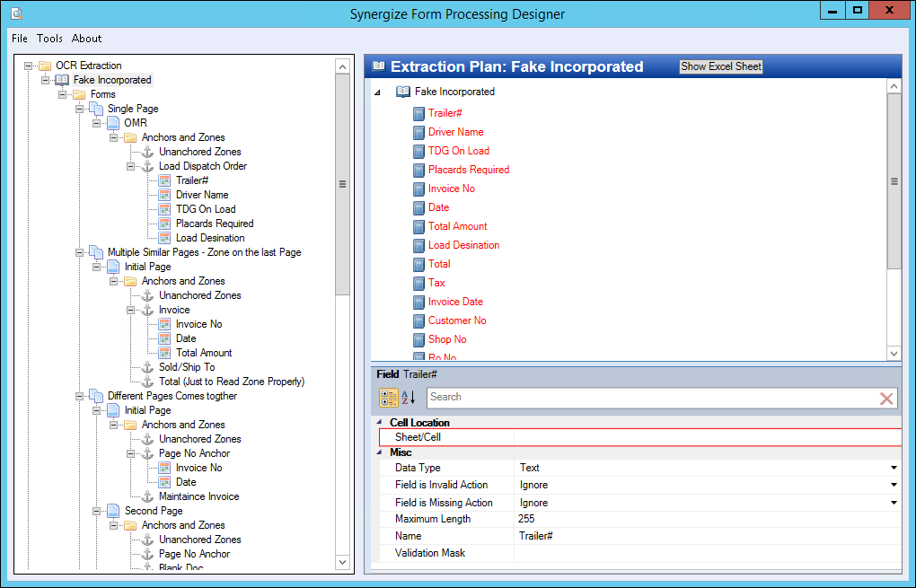Click the Fake Incorporated book icon in left tree
916x588 pixels.
pos(62,80)
